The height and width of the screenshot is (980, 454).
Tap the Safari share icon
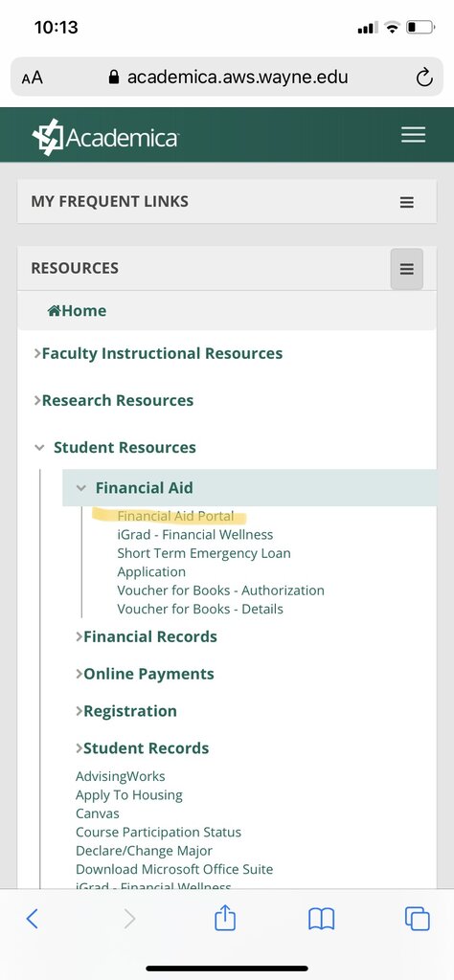[x=225, y=919]
